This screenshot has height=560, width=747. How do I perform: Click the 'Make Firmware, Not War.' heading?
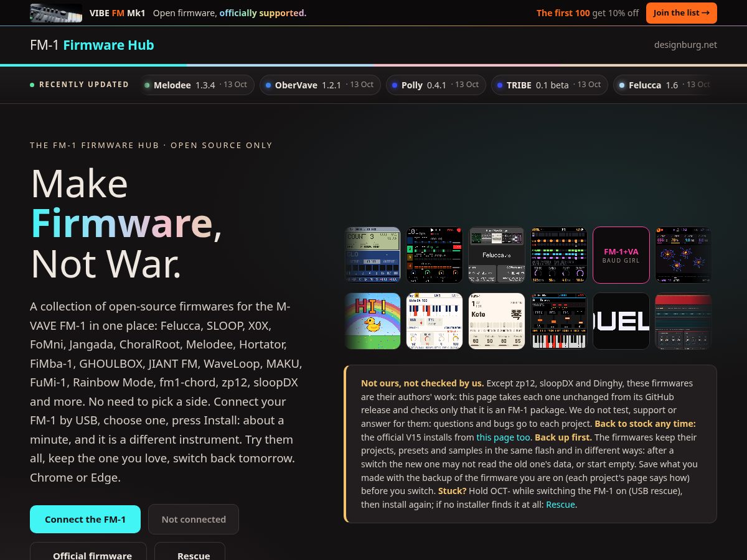point(126,223)
